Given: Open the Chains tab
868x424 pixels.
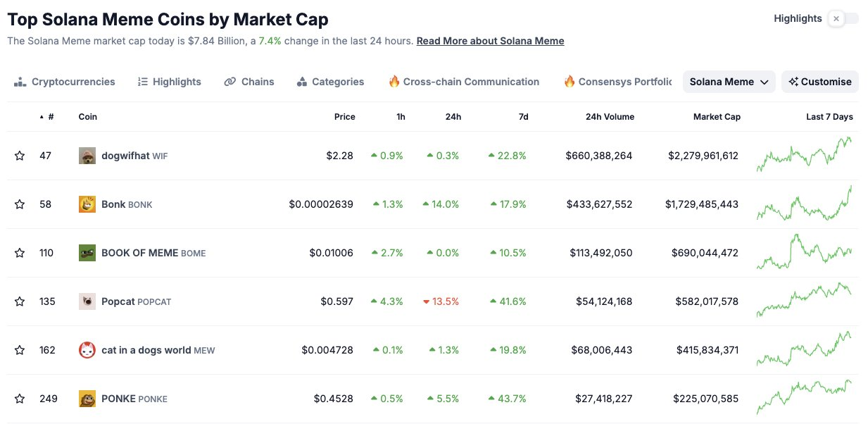Looking at the screenshot, I should pyautogui.click(x=249, y=82).
